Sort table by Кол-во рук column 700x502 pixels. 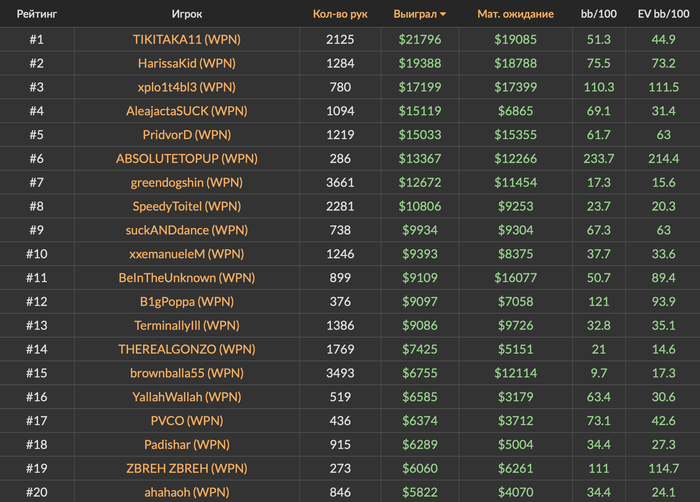point(340,15)
